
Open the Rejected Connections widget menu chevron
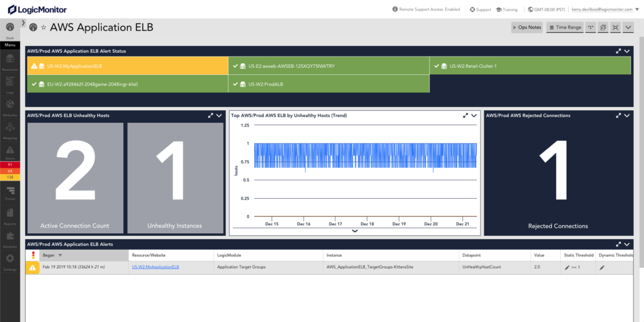pos(627,116)
